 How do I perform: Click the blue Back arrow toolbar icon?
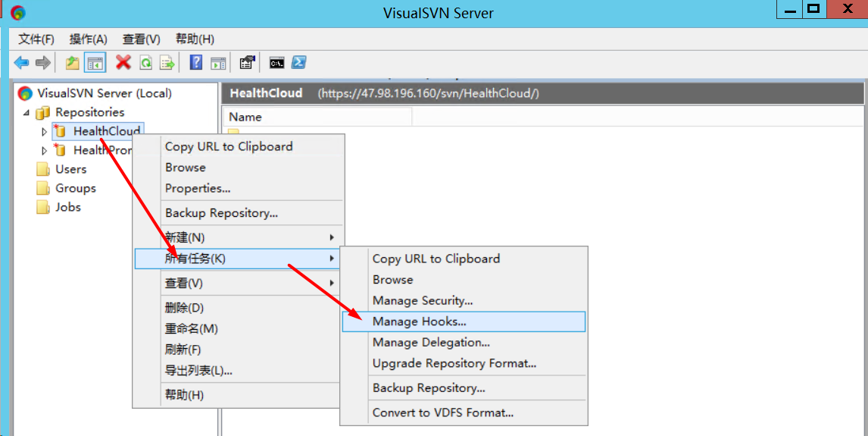click(x=21, y=63)
